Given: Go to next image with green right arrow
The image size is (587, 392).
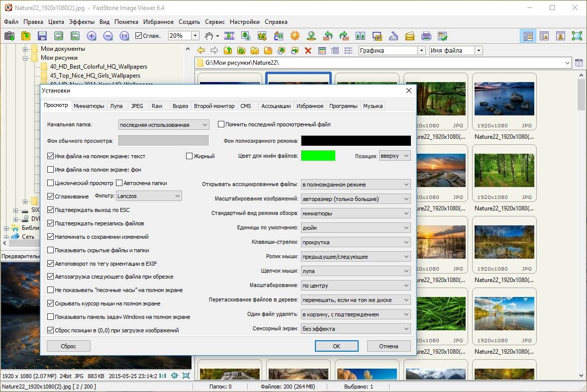Looking at the screenshot, I should (x=75, y=36).
